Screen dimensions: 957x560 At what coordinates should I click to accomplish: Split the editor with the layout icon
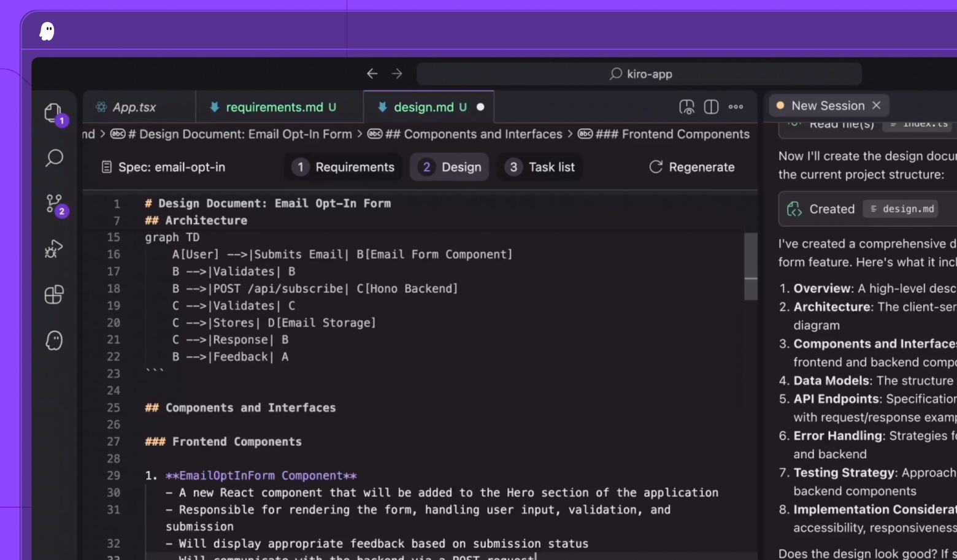711,107
